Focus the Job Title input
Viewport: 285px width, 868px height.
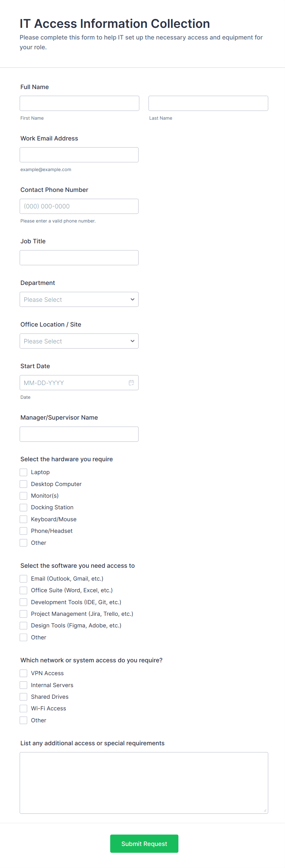coord(79,257)
